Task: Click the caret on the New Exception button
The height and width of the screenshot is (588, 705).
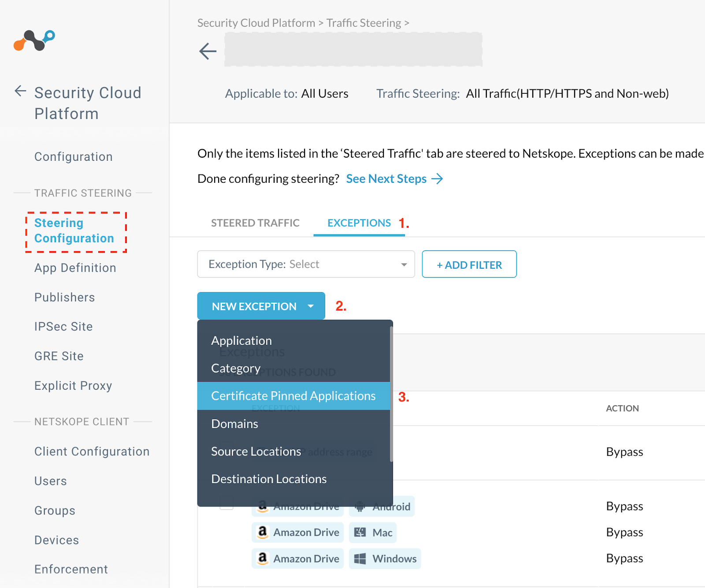Action: tap(311, 306)
